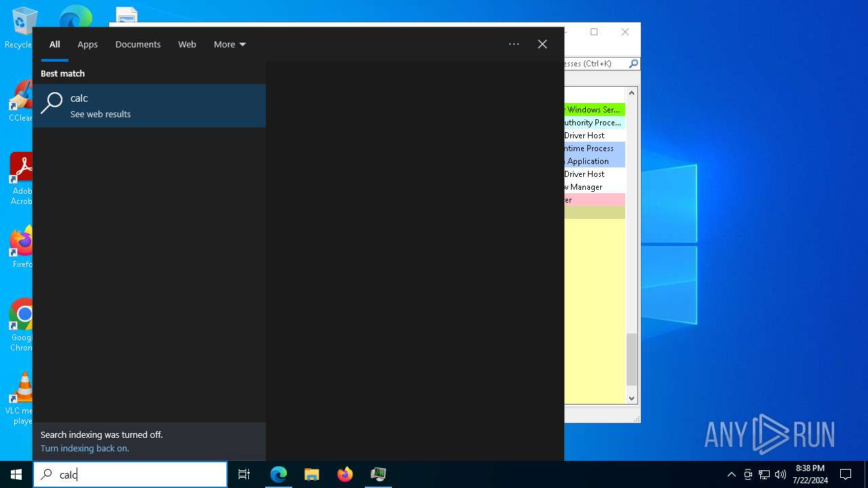Click the magnifier icon in the taskbar search box

pyautogui.click(x=47, y=474)
